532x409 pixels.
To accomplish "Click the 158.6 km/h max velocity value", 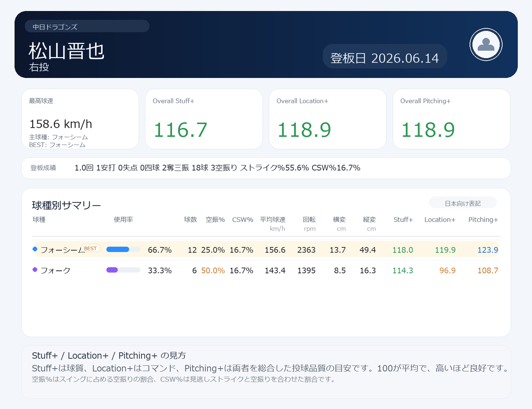I will (x=61, y=124).
